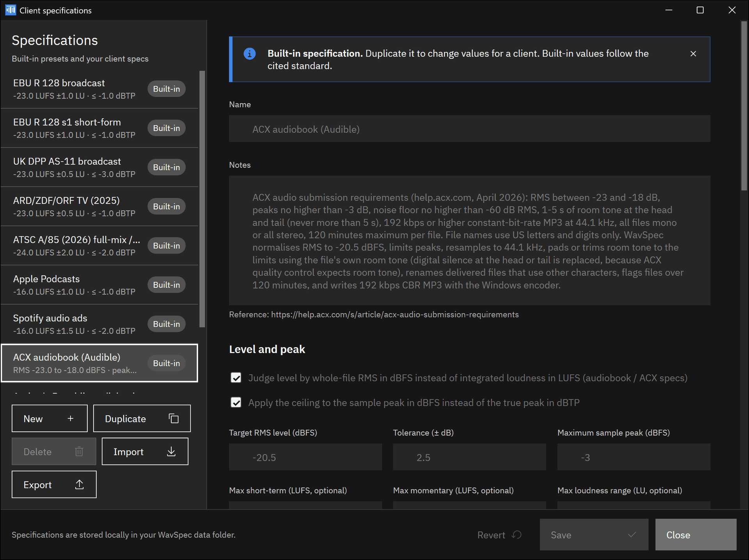Toggle apply ceiling to sample peak checkbox

coord(236,402)
